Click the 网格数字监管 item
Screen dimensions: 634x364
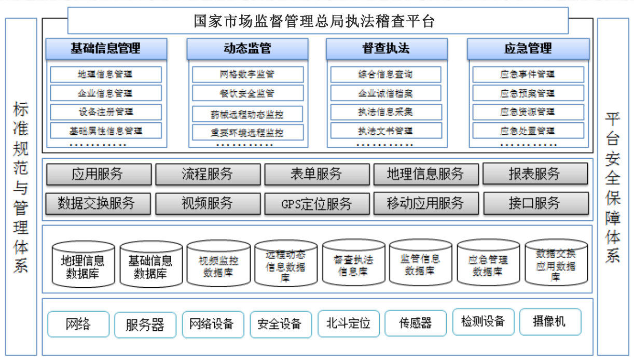click(x=247, y=75)
